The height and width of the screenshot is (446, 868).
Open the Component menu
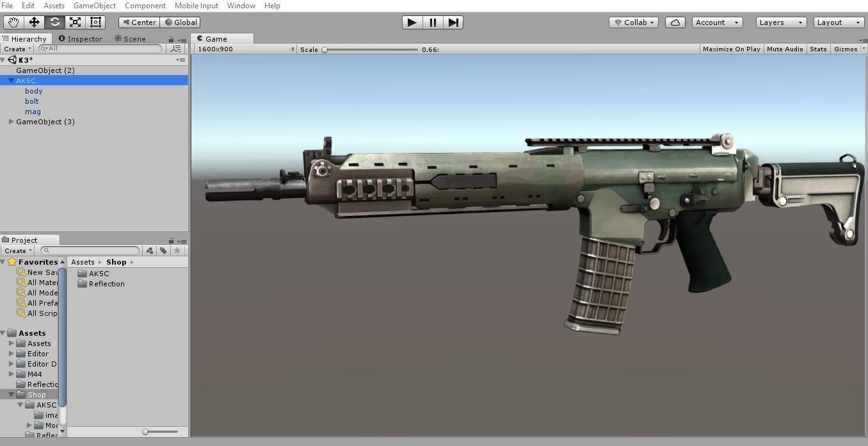[145, 5]
